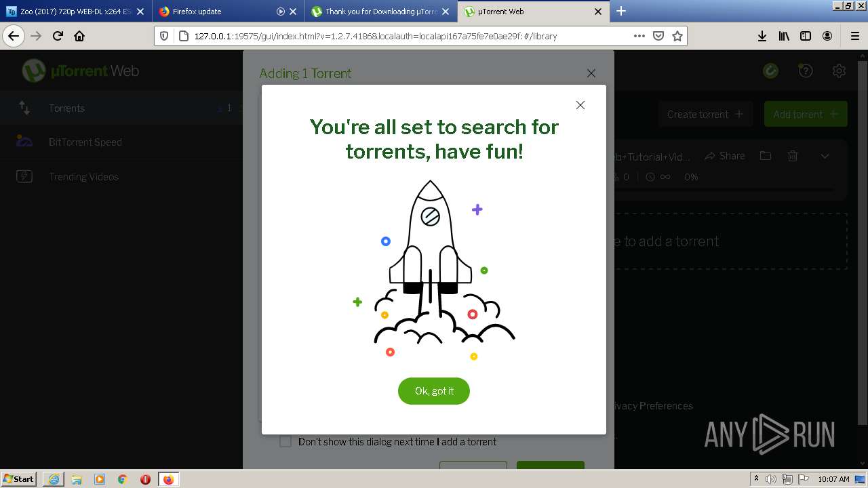Click the Add torrent button
868x488 pixels.
pyautogui.click(x=806, y=114)
